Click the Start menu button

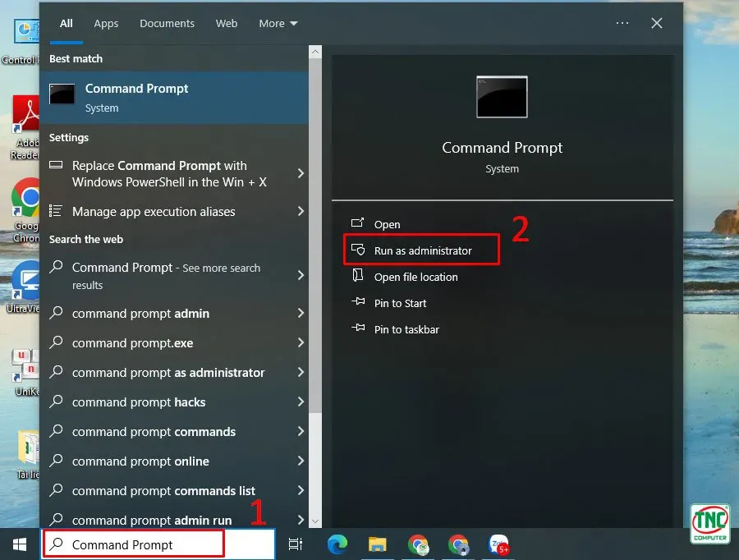(18, 544)
